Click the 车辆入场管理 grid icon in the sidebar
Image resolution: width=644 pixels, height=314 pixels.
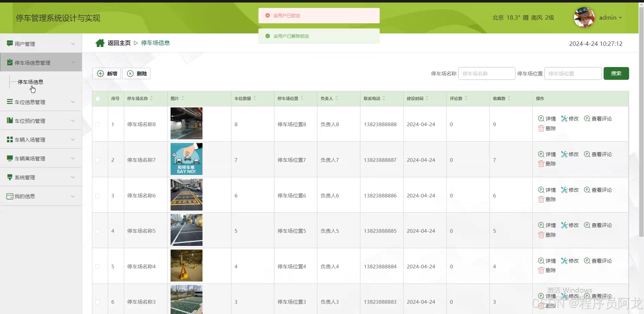pos(10,140)
